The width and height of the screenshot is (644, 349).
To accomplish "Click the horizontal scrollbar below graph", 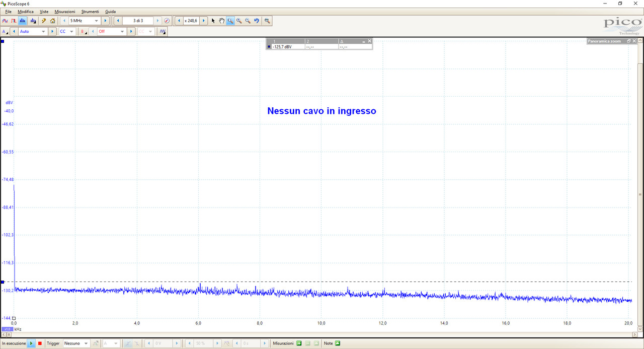I will (x=319, y=333).
